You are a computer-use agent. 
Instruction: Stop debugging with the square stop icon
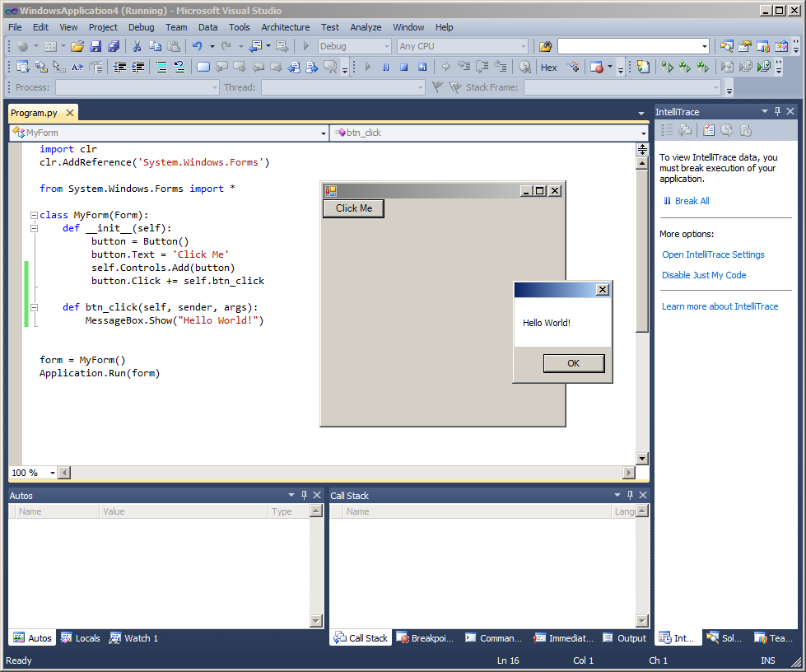coord(403,68)
